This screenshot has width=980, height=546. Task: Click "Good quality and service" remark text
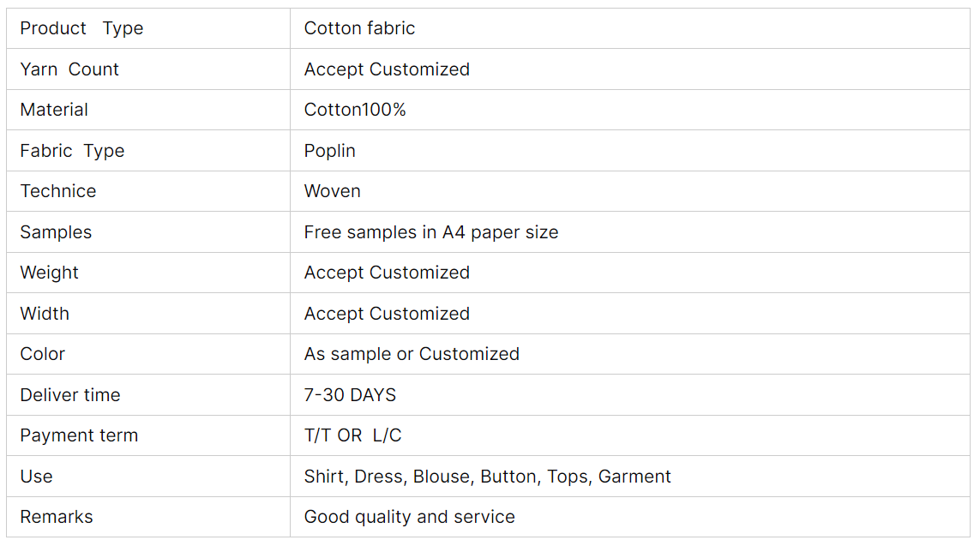tap(410, 517)
